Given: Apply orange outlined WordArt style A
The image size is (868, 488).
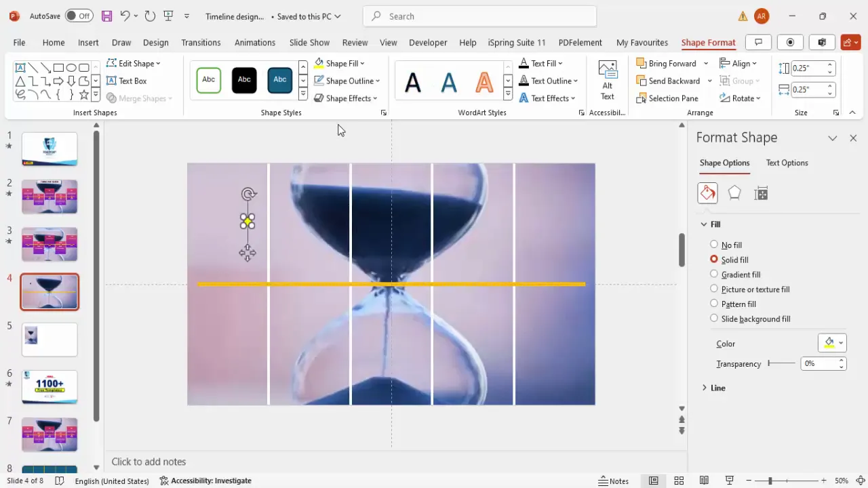Looking at the screenshot, I should click(484, 82).
